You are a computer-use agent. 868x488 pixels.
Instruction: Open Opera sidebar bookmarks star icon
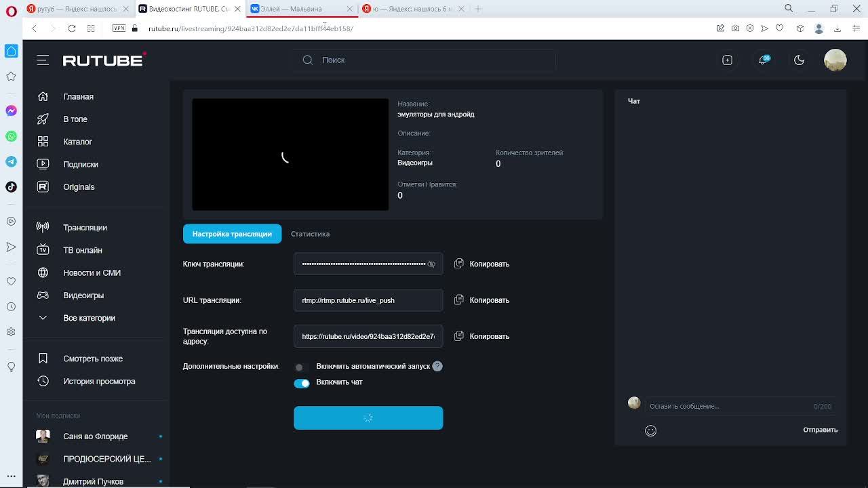(11, 76)
